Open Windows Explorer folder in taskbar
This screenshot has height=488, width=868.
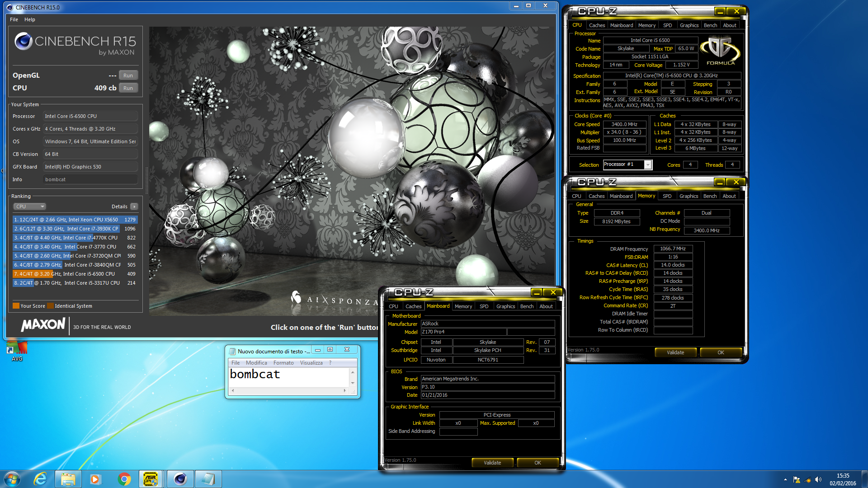click(68, 479)
